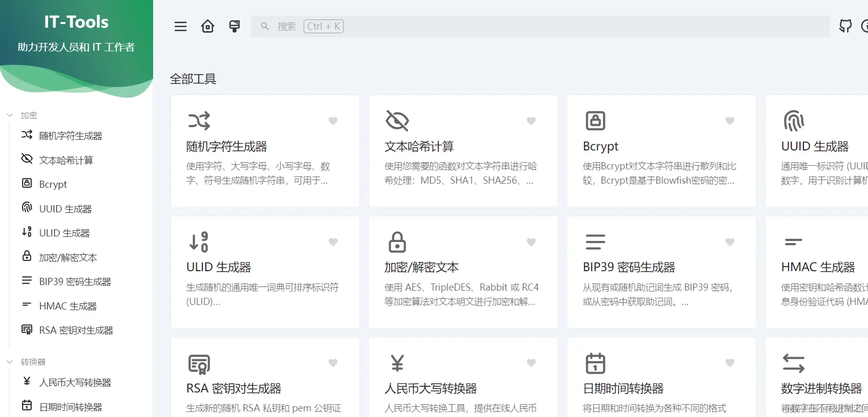Click the IT-Tools logo title
This screenshot has height=417, width=868.
click(x=76, y=22)
